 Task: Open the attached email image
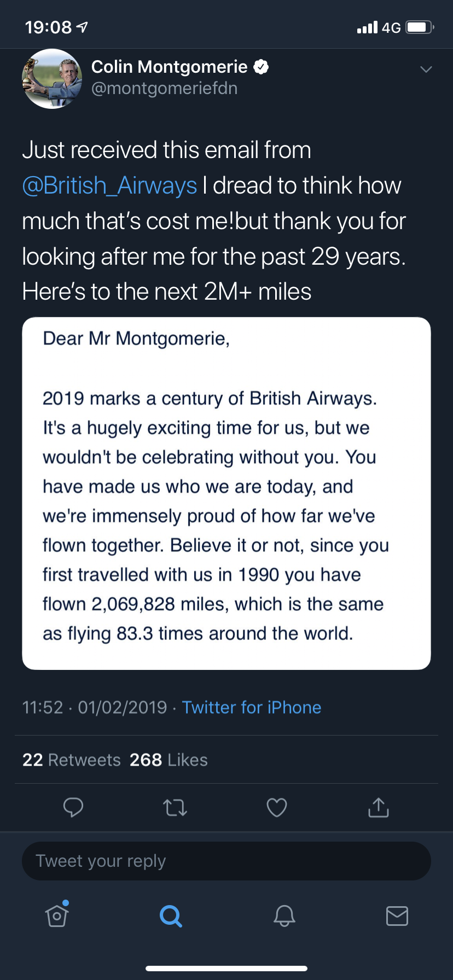click(x=226, y=493)
